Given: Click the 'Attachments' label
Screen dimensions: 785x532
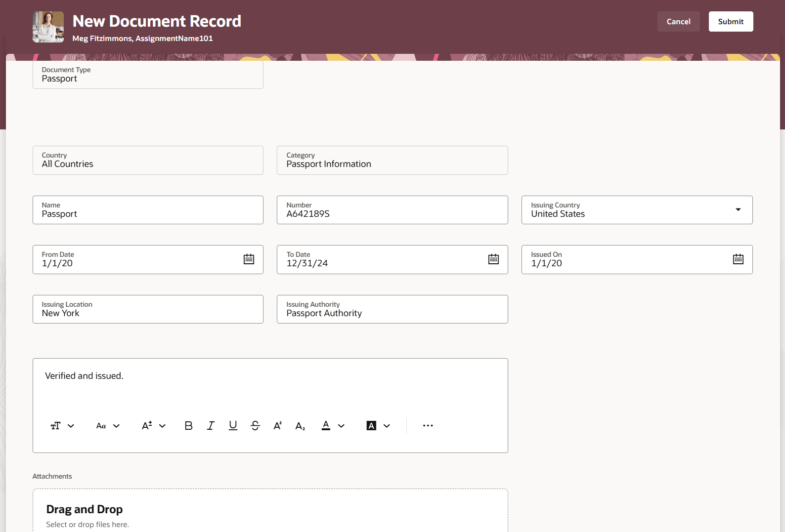Looking at the screenshot, I should click(x=52, y=476).
